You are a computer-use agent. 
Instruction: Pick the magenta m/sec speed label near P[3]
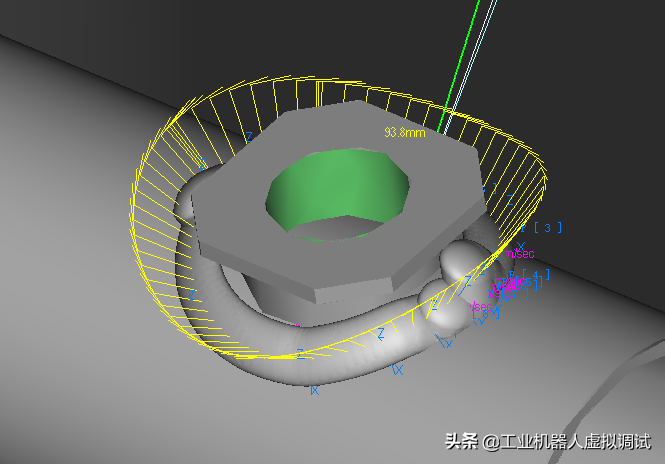tap(520, 253)
